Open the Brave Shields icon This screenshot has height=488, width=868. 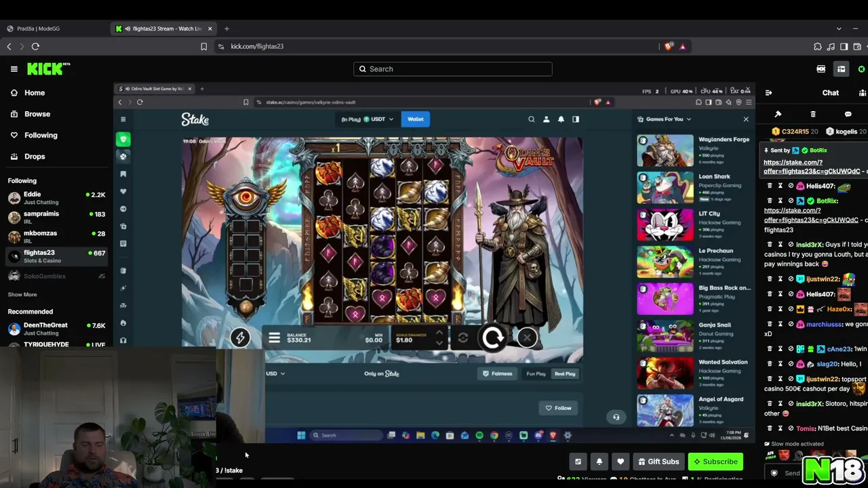669,46
